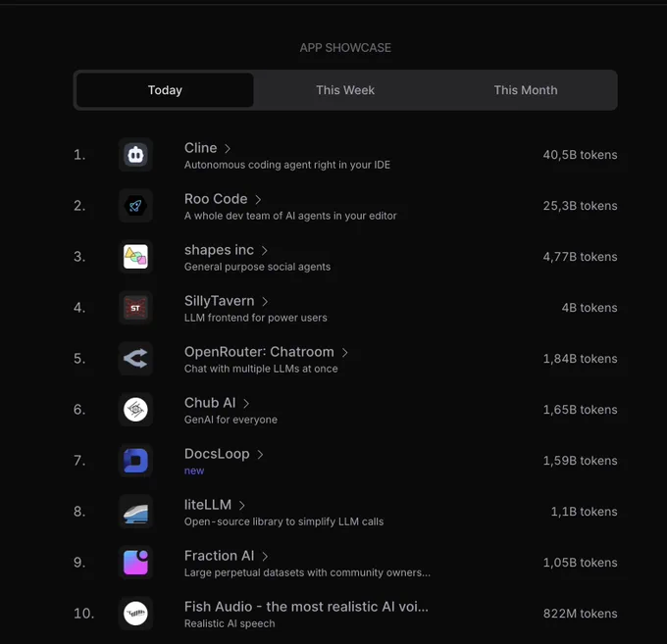The image size is (667, 644).
Task: Open the liteLLM app link
Action: (x=208, y=505)
